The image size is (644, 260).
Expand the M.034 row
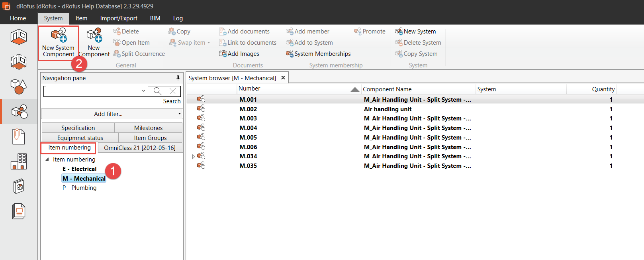pyautogui.click(x=194, y=157)
